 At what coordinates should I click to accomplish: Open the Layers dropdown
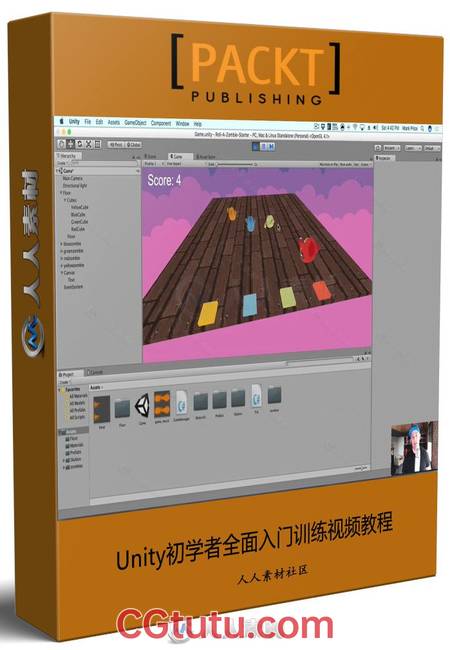pos(413,148)
